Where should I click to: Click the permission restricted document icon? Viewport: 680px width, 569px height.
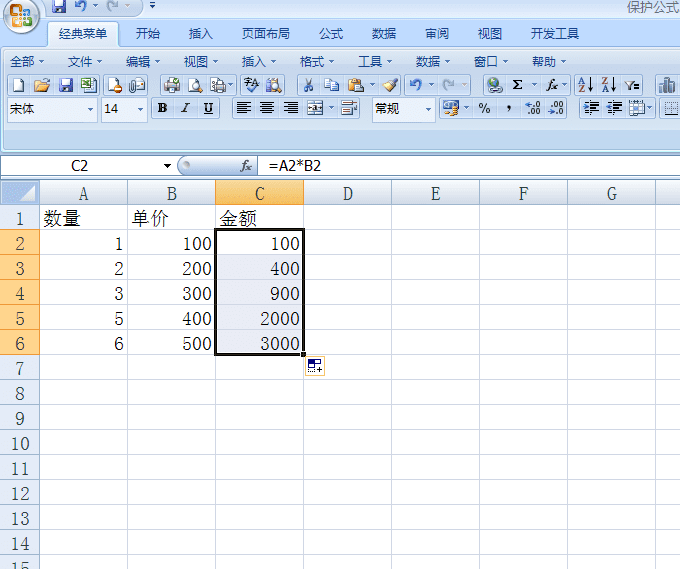(x=114, y=85)
